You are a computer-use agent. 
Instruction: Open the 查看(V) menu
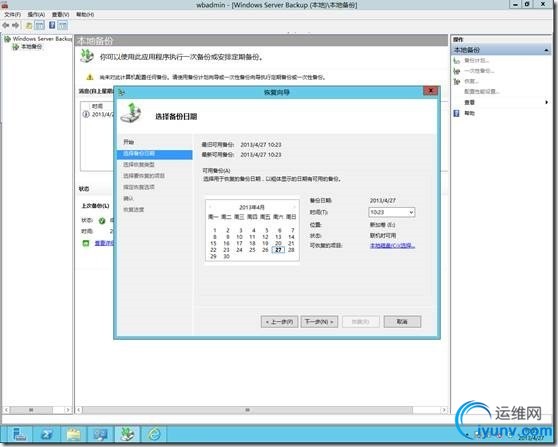point(60,15)
